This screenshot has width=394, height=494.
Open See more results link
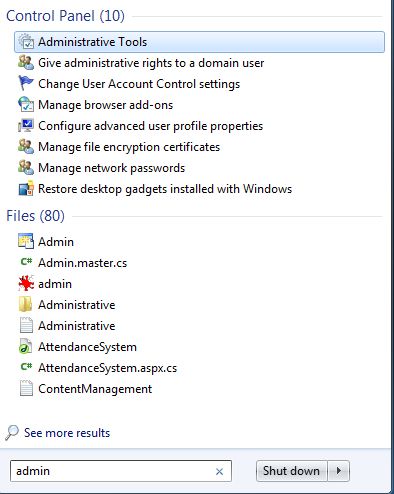67,433
